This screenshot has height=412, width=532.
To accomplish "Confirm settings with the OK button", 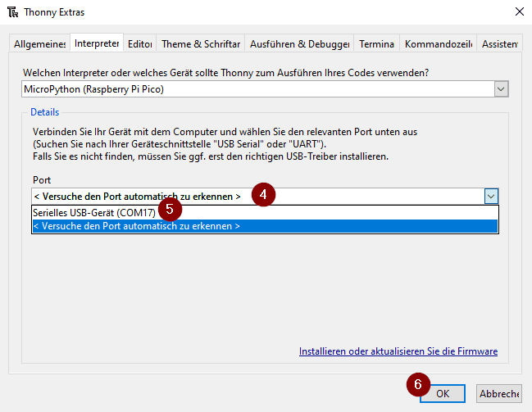I will point(443,393).
